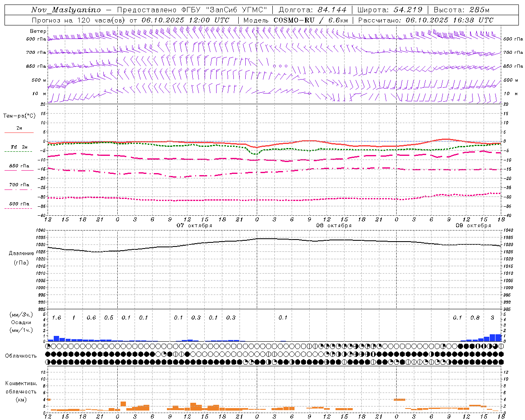The image size is (525, 420).
Task: Click the '(км)' unit under convective cloudiness
Action: click(x=21, y=399)
